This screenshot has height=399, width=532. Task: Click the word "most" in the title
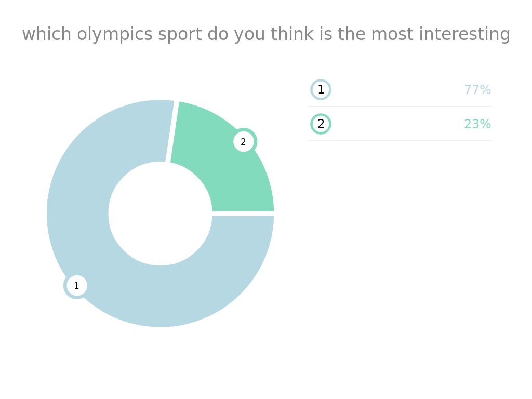(392, 35)
